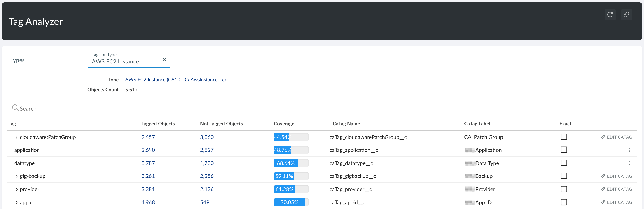Click 3,060 not tagged objects link
644x209 pixels.
tap(207, 137)
